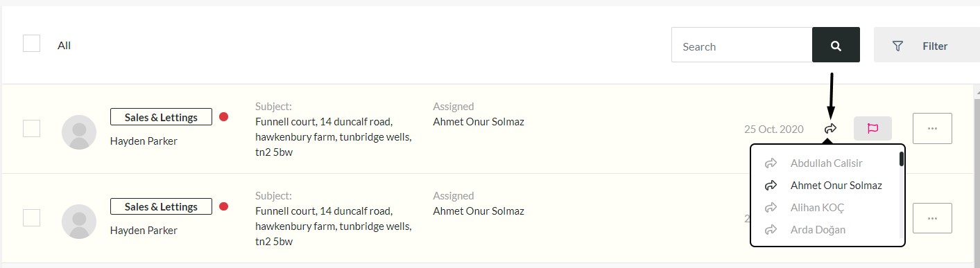Click forward arrow beside Abdullah Calisir
This screenshot has height=268, width=980.
point(770,163)
